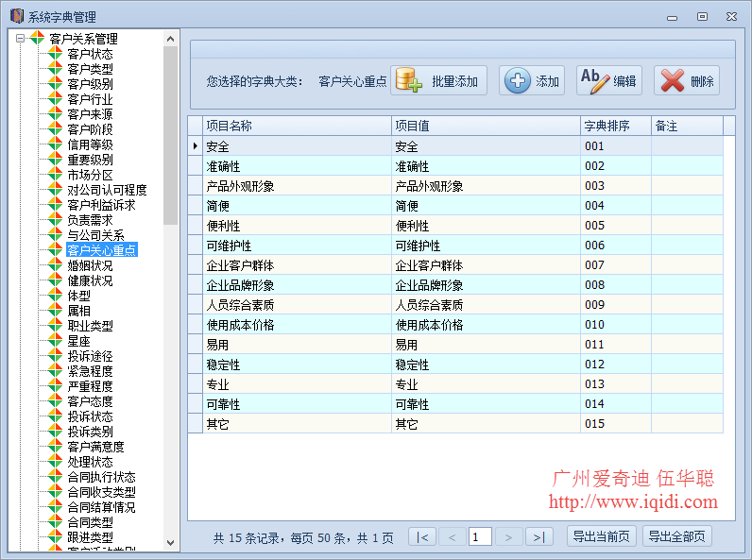
Task: Select the 紧急程度 tree item
Action: [x=90, y=371]
